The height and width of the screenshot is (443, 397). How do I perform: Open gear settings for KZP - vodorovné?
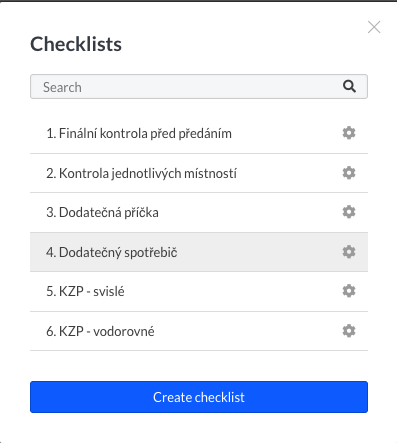click(x=349, y=331)
